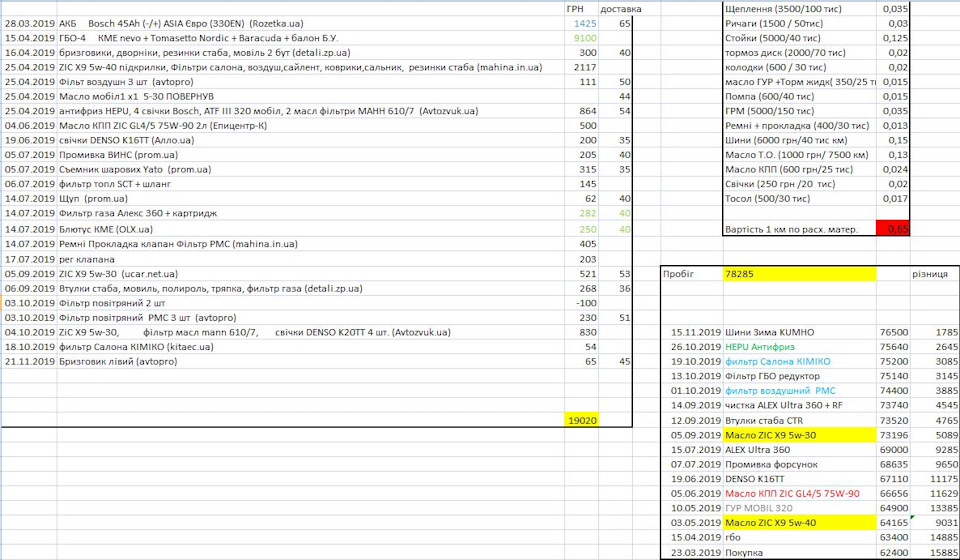Click the grey ГУР MOBIL 320 cell
Screen dimensions: 960x560
click(x=800, y=508)
